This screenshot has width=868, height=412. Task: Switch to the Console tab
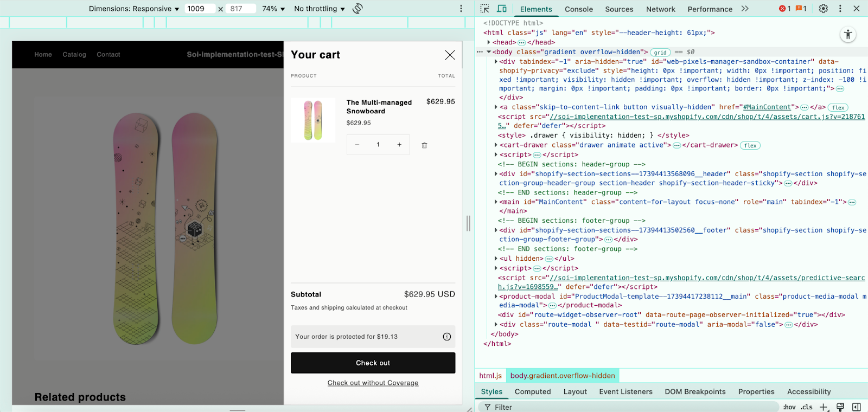[x=578, y=9]
